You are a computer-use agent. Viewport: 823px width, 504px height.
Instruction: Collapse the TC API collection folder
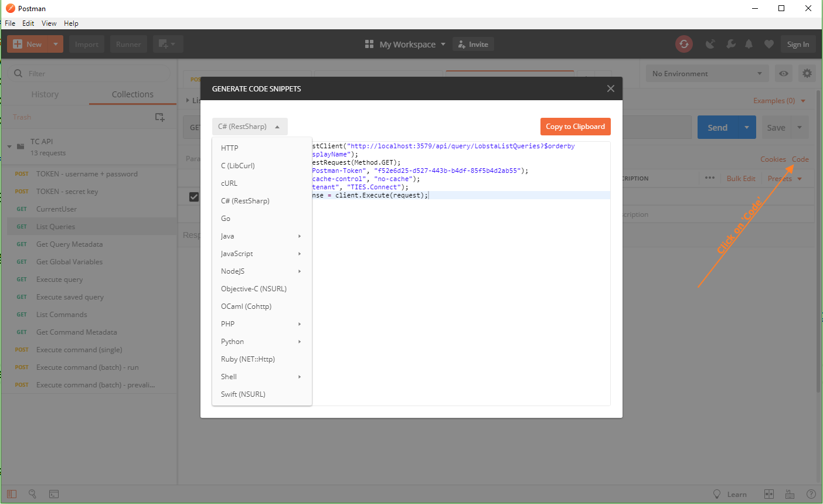(9, 147)
